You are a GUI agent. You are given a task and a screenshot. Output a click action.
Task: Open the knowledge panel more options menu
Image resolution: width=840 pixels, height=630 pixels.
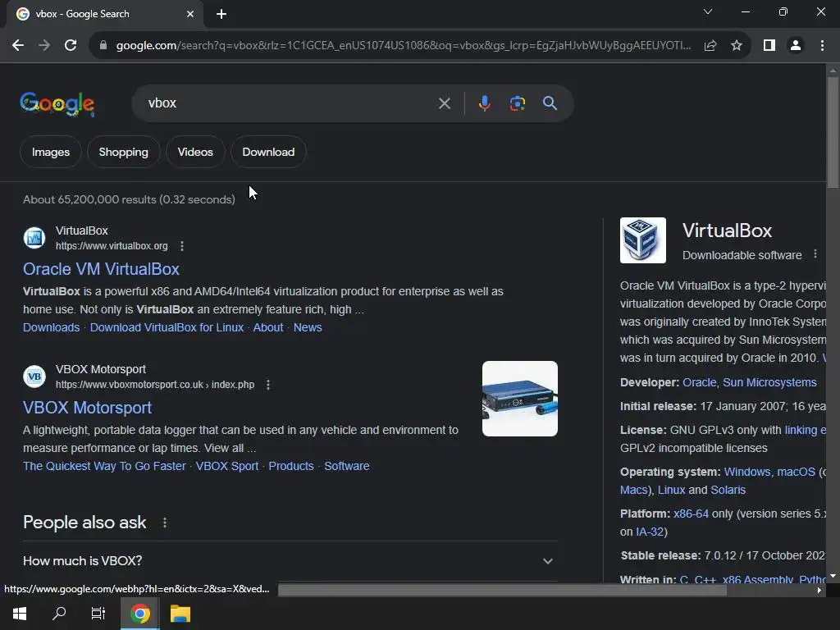[x=815, y=254]
